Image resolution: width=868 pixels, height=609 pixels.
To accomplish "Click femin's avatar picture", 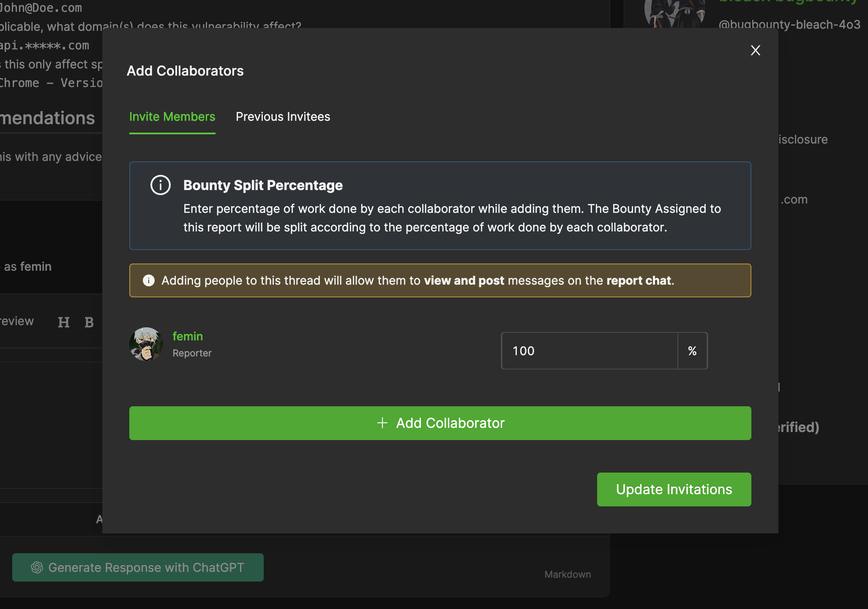I will (x=146, y=344).
